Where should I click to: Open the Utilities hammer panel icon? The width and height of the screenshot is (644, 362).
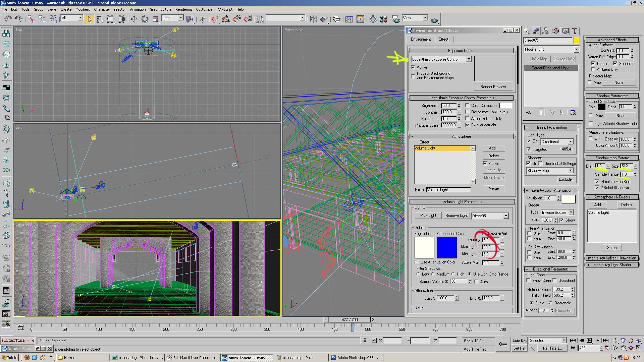pyautogui.click(x=575, y=31)
